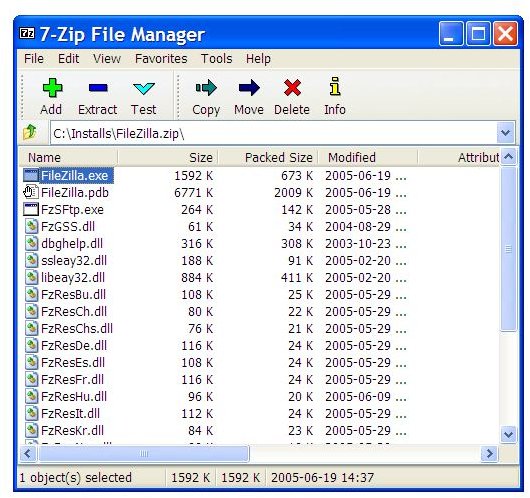Sort by the Modified column header
Viewport: 530px width, 498px height.
pyautogui.click(x=367, y=157)
